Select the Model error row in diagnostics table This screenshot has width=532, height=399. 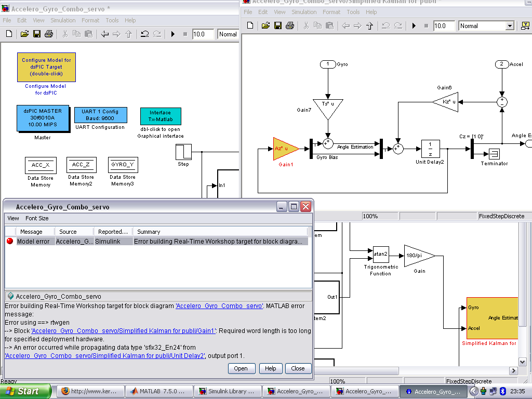click(x=157, y=241)
